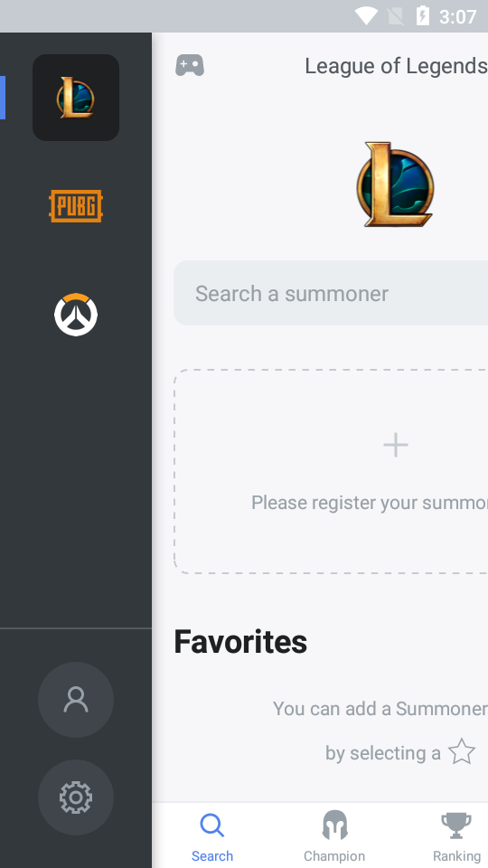Switch to the Ranking tab
The image size is (488, 868).
[456, 835]
